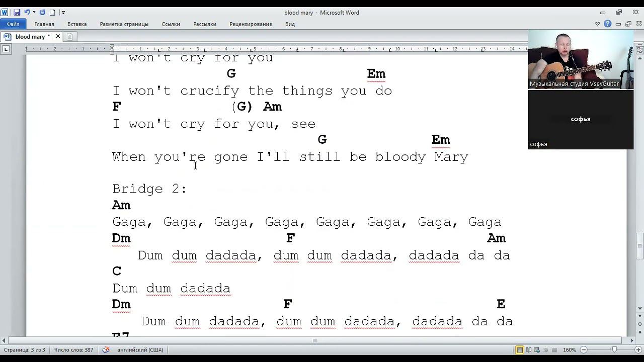Viewport: 644px width, 362px height.
Task: Create a new blank document icon
Action: 52,12
